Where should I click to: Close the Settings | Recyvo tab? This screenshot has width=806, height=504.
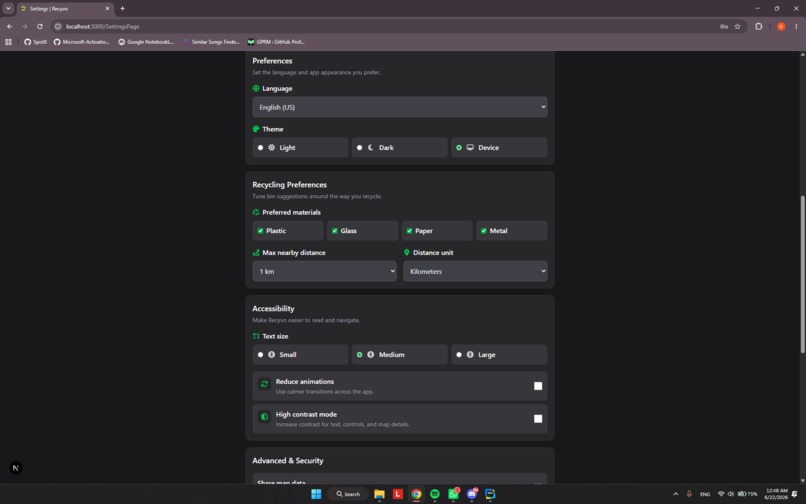click(x=107, y=8)
